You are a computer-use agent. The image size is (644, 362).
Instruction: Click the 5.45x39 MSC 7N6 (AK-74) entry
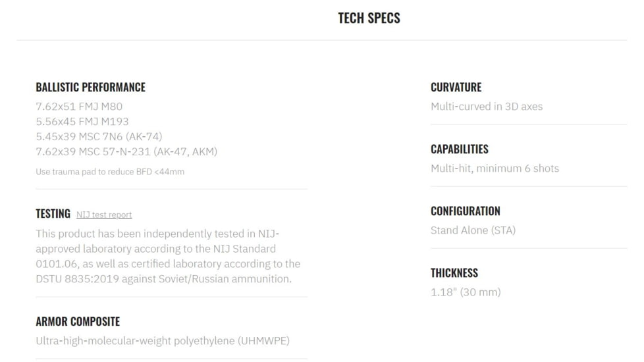pos(99,136)
